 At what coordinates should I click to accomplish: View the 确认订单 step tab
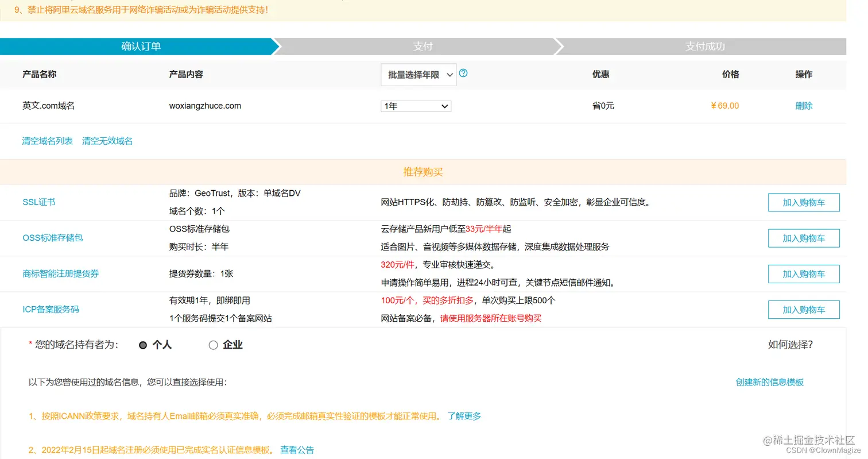pyautogui.click(x=141, y=47)
